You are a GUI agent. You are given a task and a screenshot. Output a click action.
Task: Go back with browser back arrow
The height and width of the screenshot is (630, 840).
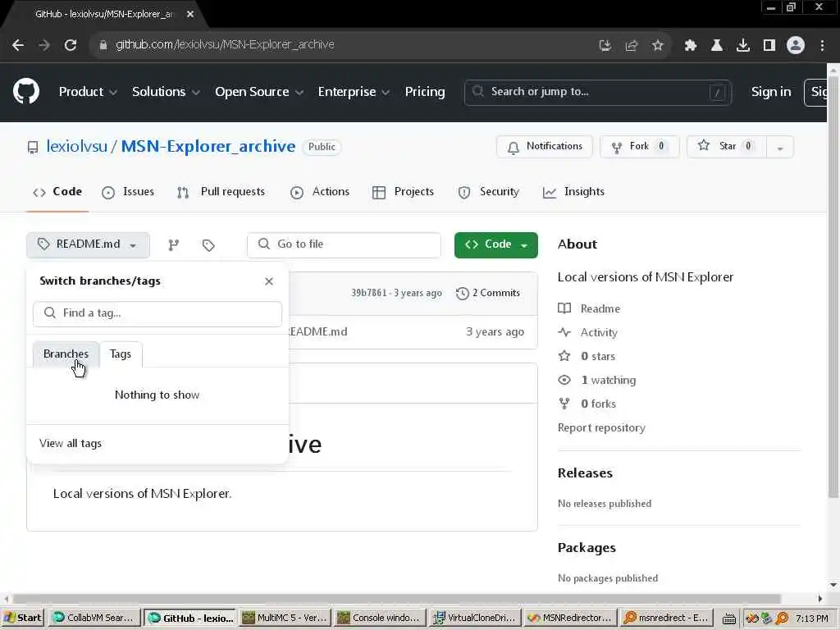tap(18, 45)
